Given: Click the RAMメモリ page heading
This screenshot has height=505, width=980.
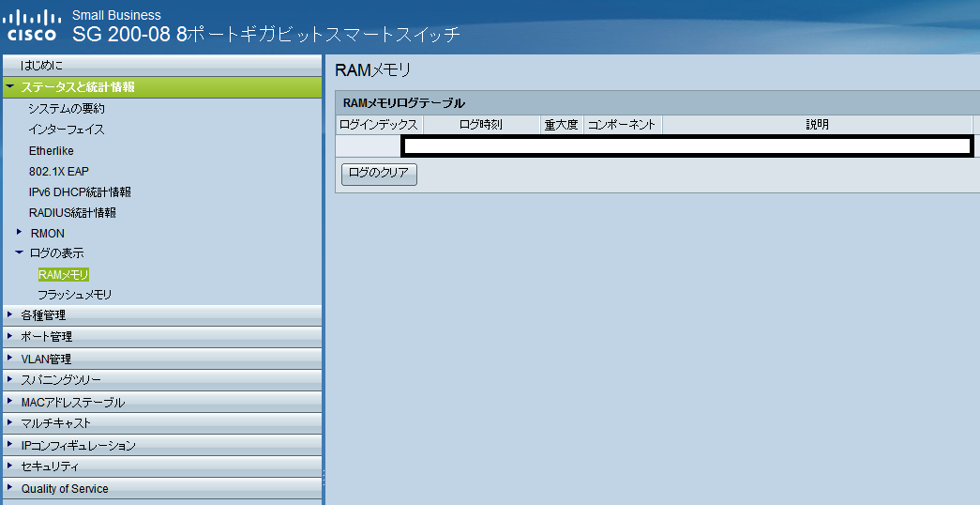Looking at the screenshot, I should 372,70.
